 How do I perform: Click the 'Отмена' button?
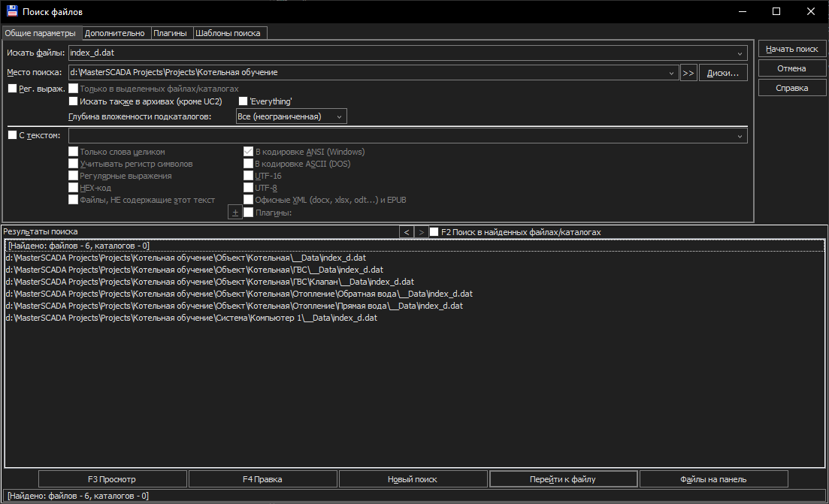tap(792, 68)
